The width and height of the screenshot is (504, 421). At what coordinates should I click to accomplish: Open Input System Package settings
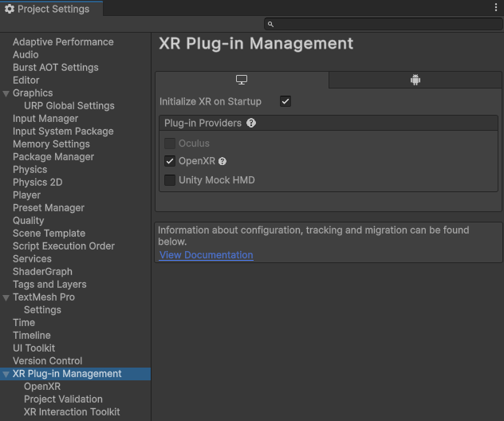click(x=63, y=131)
